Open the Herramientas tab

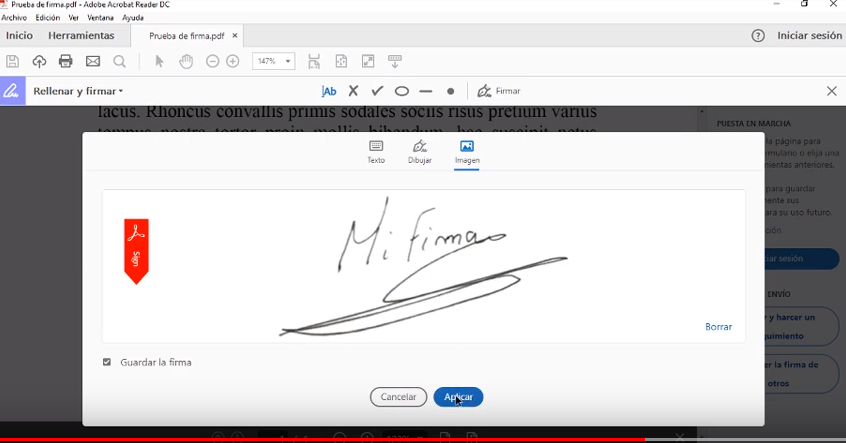(81, 36)
